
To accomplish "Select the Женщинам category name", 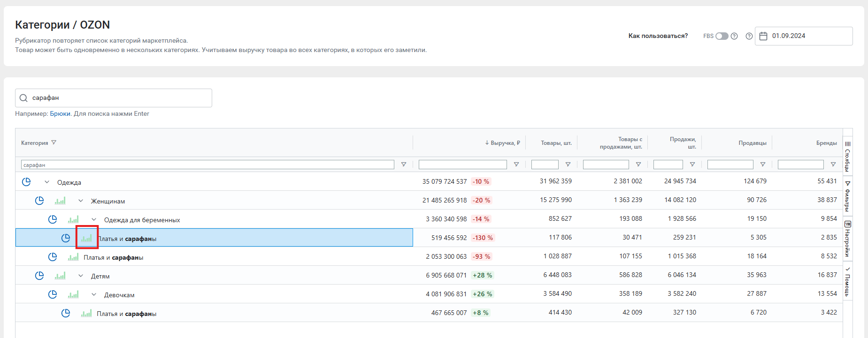I will pos(108,201).
